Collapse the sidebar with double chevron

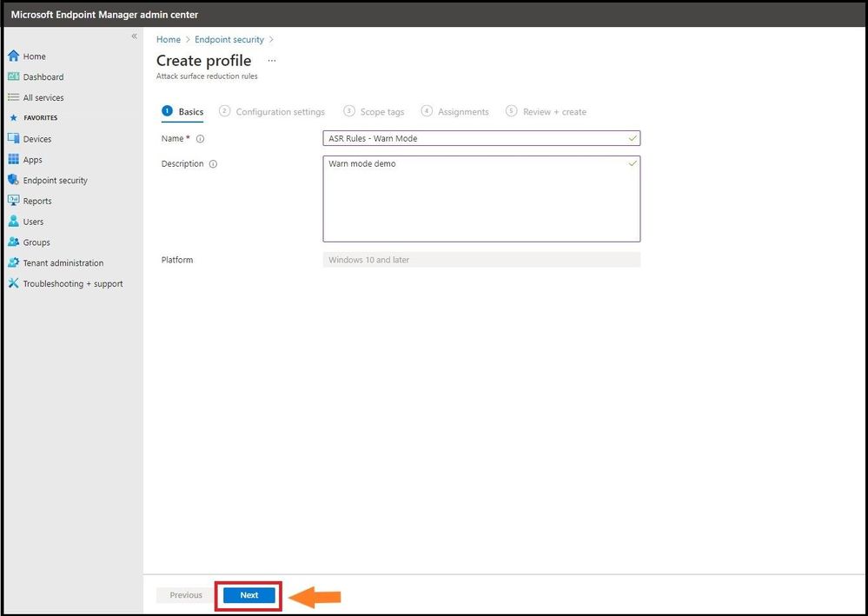(134, 36)
